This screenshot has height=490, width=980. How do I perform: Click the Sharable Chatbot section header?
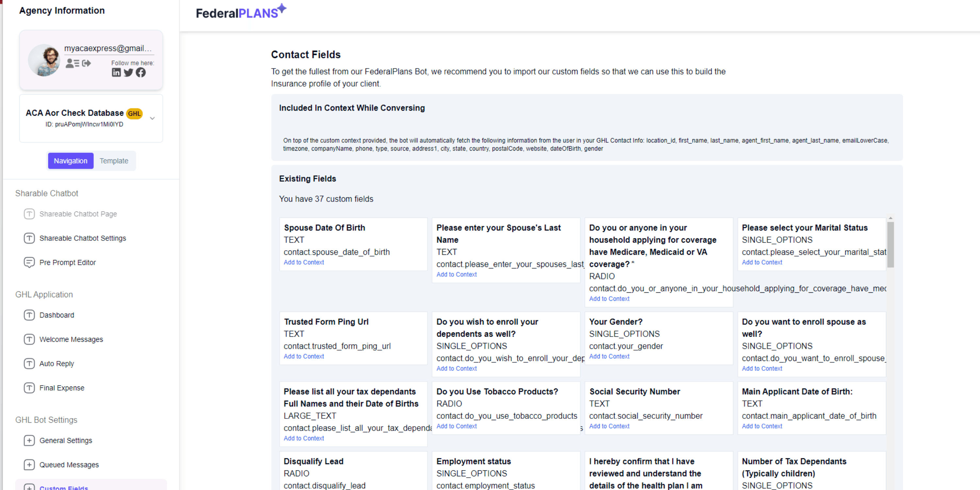(47, 193)
